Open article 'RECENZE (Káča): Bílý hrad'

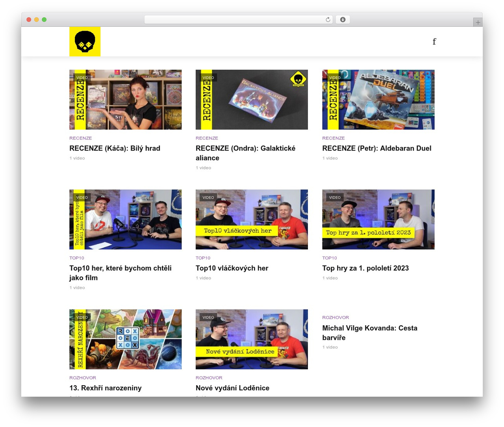pyautogui.click(x=115, y=149)
